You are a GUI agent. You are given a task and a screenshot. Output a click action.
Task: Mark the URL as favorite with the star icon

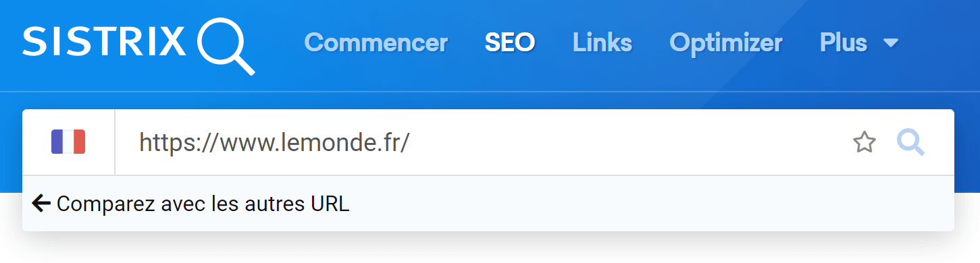coord(865,142)
